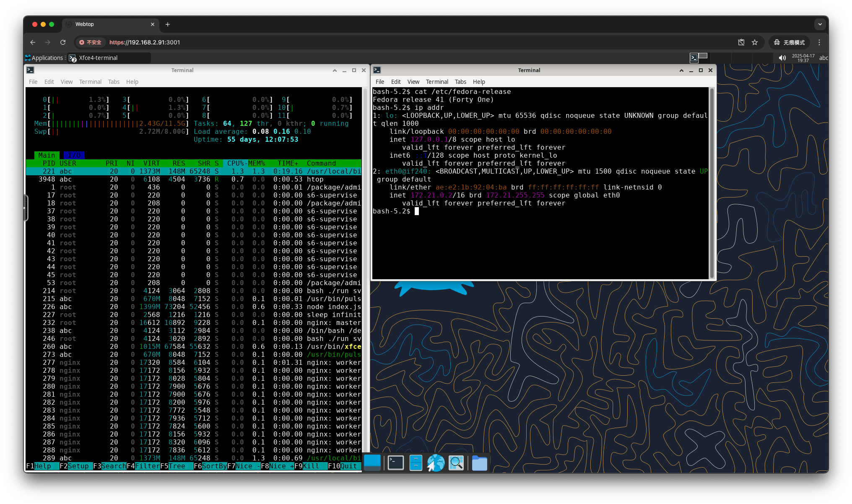Click the F10 Quit button in htop
This screenshot has width=852, height=504.
coord(345,466)
